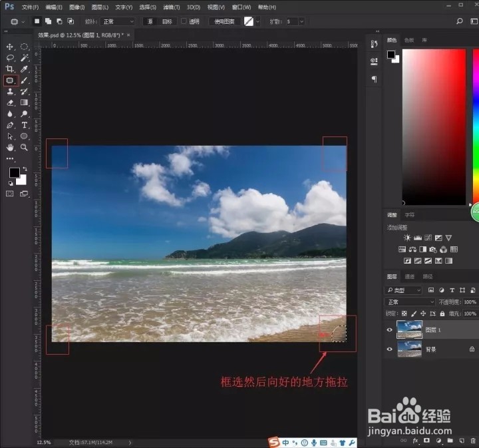Viewport: 479px width, 448px height.
Task: Open the 扩散 value dropdown
Action: click(301, 21)
